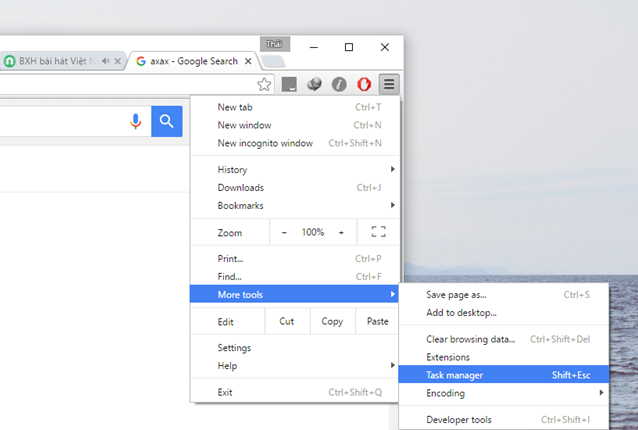Click Copy in the Edit row
Screen dimensions: 638x430
332,321
